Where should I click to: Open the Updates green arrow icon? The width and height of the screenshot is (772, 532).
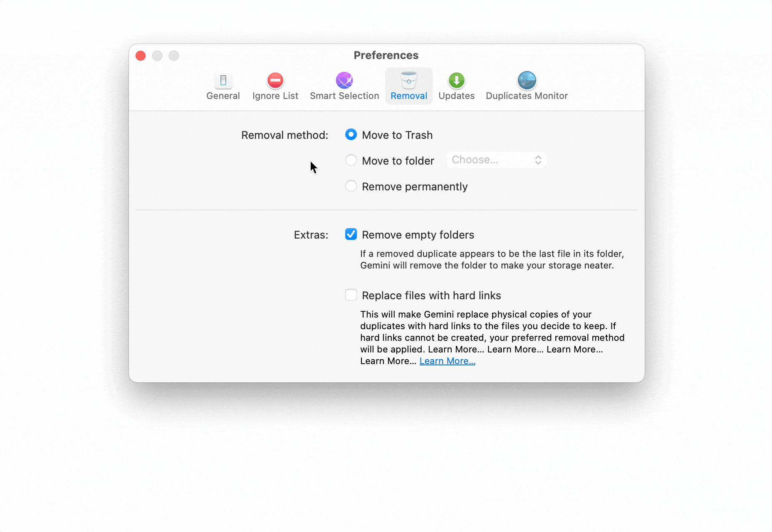(x=456, y=80)
